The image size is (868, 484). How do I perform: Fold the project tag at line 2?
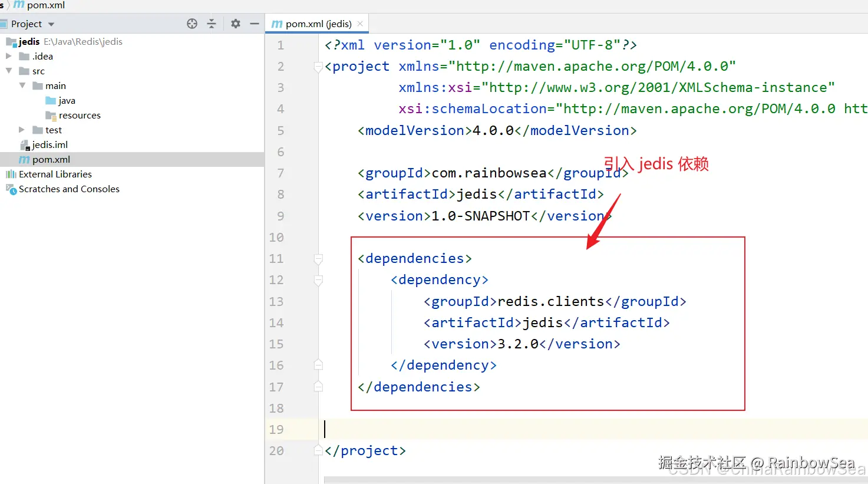pos(318,66)
